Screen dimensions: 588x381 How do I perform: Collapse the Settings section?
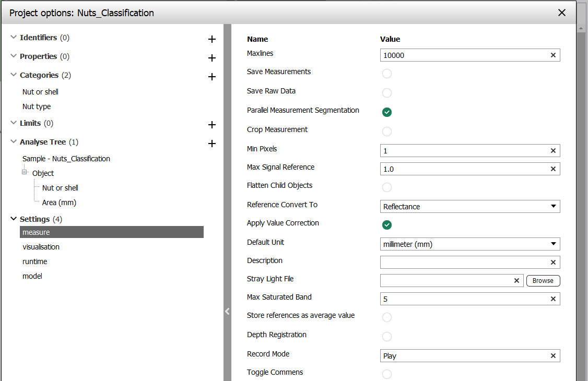coord(14,219)
